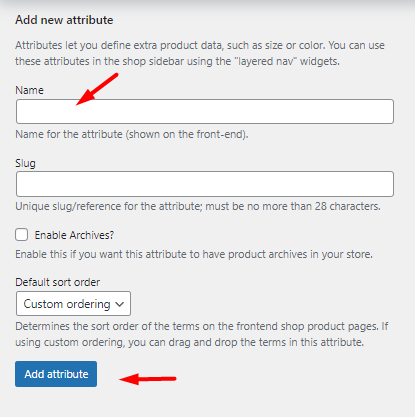The width and height of the screenshot is (415, 417).
Task: Click the intro paragraph about attributes
Action: [x=200, y=53]
